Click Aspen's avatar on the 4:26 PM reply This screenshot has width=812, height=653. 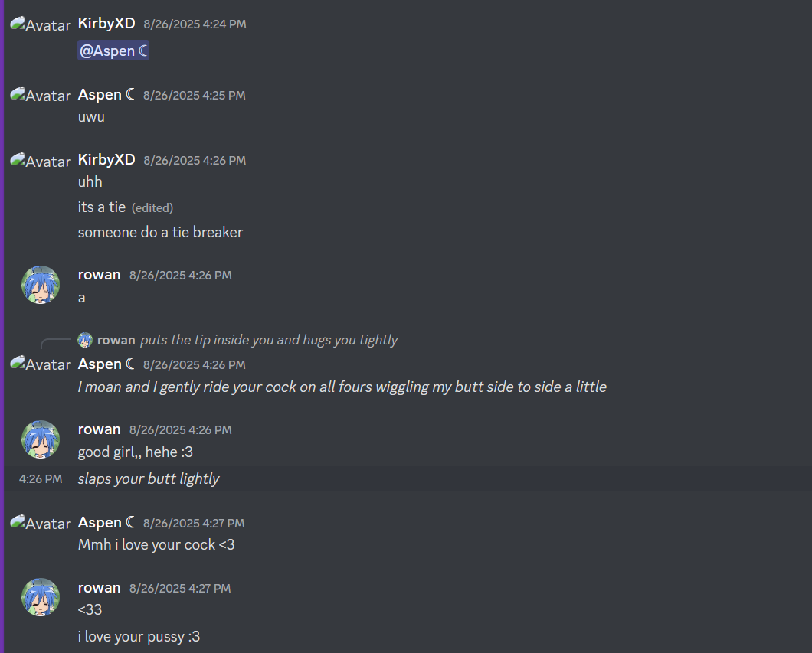tap(41, 364)
